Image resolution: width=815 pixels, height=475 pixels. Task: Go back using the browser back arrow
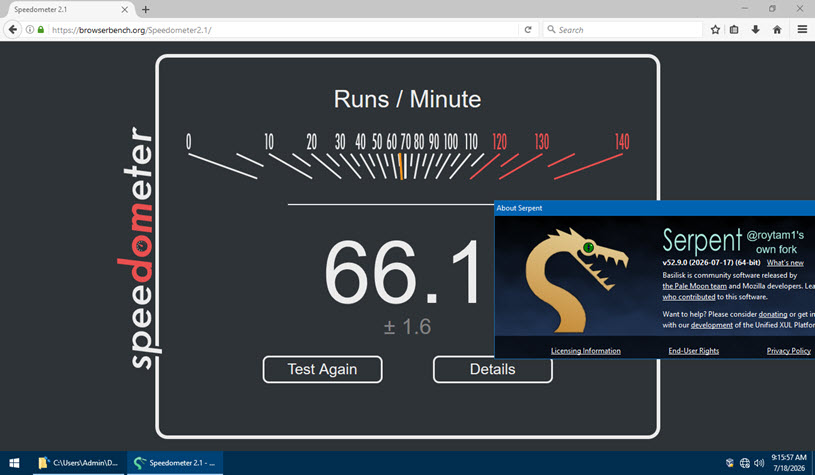point(13,30)
